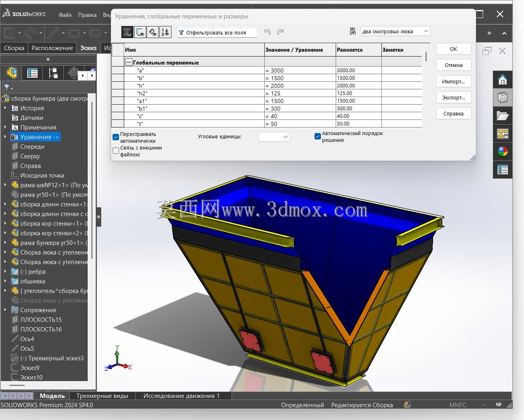Enable 'Связь с внешним файлом' checkbox
524x420 pixels.
116,151
